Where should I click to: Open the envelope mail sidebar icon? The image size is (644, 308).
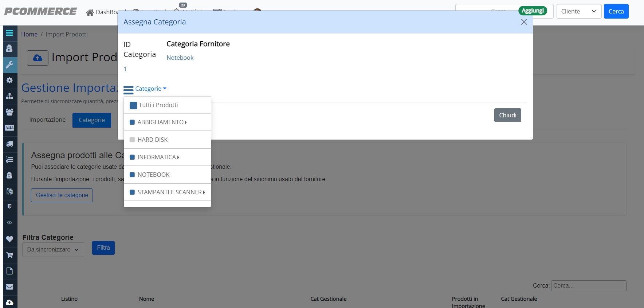[x=9, y=287]
